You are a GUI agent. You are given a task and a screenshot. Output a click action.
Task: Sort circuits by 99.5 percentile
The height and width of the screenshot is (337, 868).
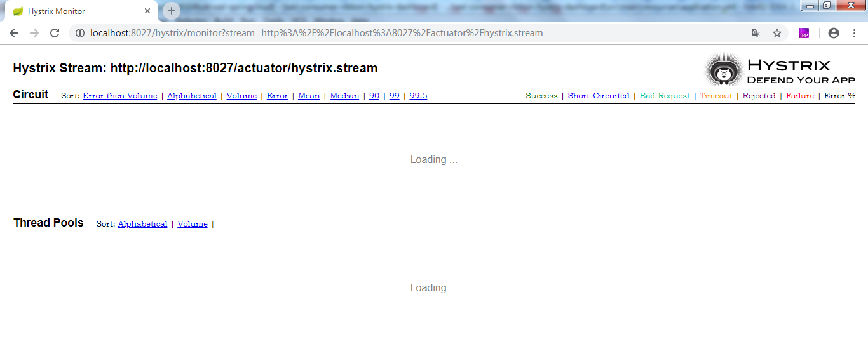pyautogui.click(x=418, y=96)
